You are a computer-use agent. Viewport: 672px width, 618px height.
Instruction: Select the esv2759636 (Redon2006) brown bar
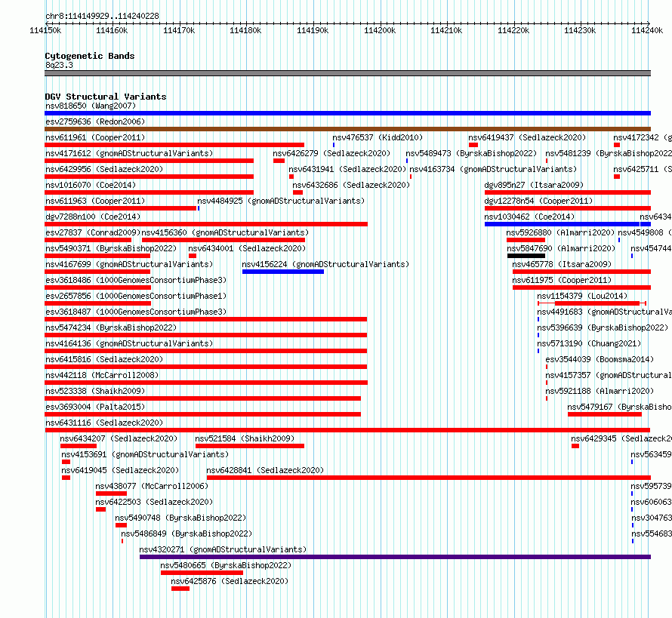(x=347, y=129)
